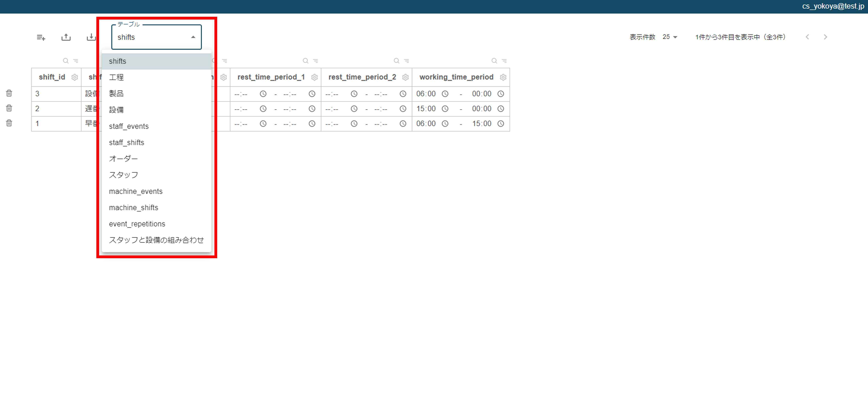The width and height of the screenshot is (868, 418).
Task: Click filter icon above shift_id column
Action: 76,61
